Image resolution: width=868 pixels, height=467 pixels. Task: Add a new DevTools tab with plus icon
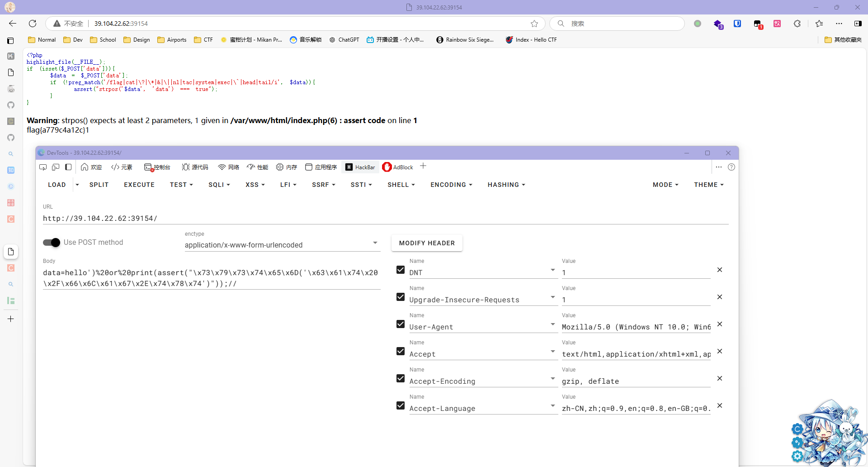point(423,166)
